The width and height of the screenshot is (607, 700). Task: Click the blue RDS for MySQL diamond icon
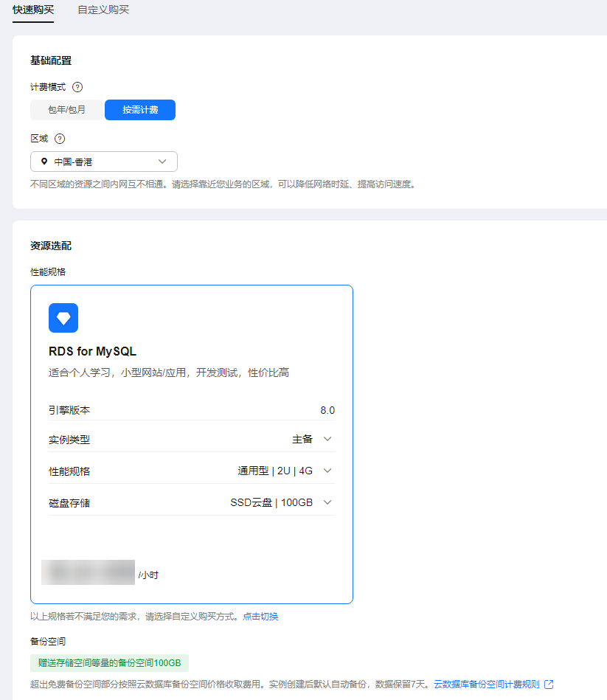(x=63, y=318)
